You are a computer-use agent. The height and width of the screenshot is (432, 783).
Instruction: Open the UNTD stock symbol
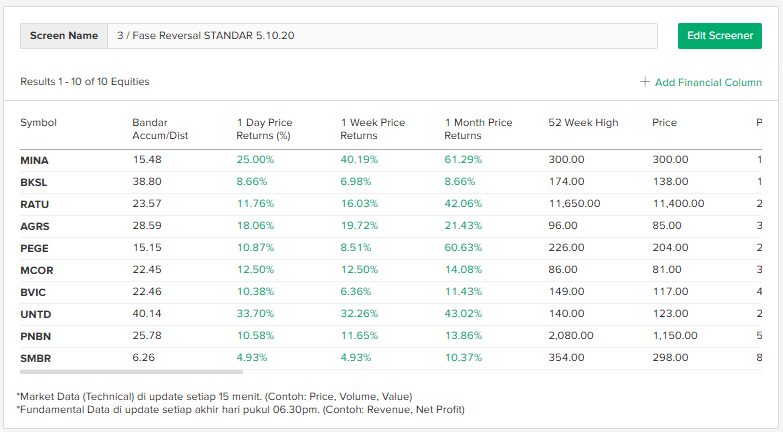click(x=35, y=314)
